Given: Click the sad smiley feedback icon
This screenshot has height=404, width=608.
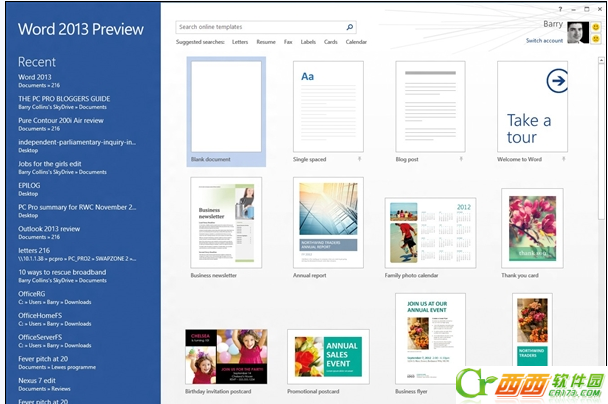Looking at the screenshot, I should [x=596, y=39].
